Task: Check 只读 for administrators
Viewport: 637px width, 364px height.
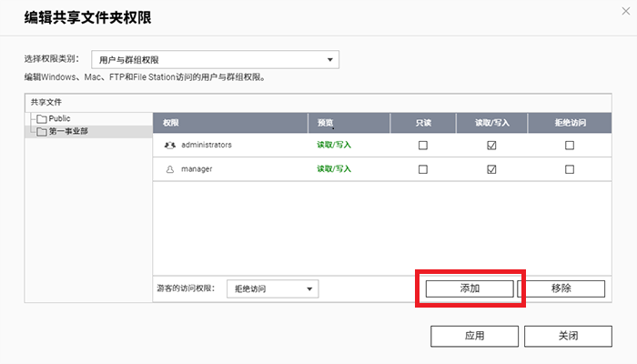Action: [423, 145]
